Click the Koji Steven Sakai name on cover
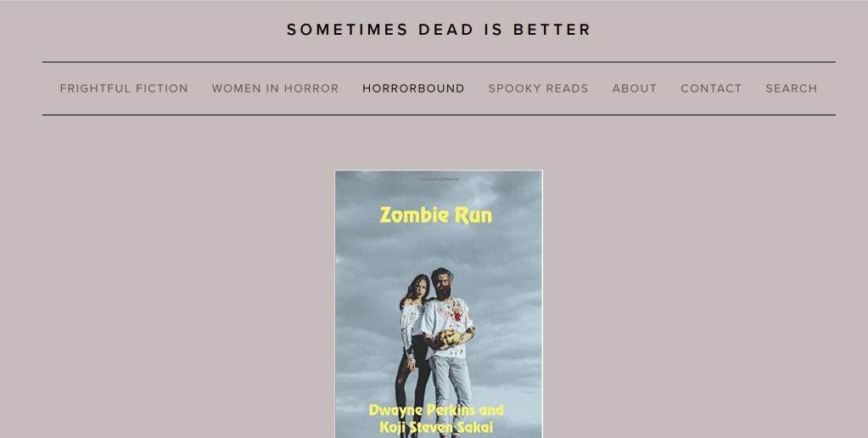The image size is (868, 438). pyautogui.click(x=437, y=427)
